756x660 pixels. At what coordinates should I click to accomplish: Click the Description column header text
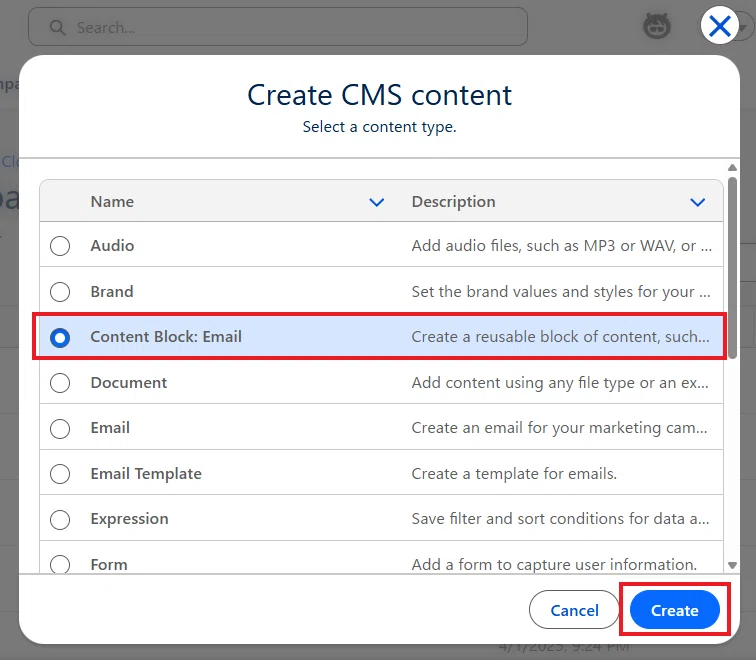pos(453,202)
